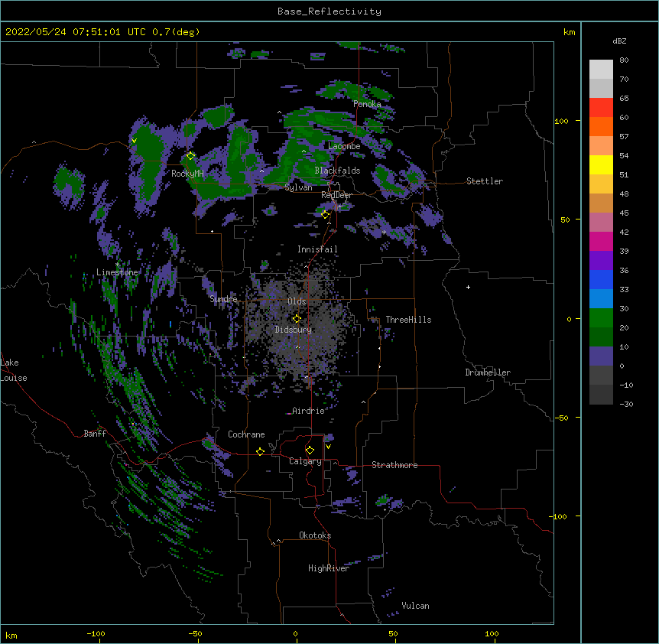The width and height of the screenshot is (659, 644).
Task: Click the Limestone label
Action: pos(117,272)
